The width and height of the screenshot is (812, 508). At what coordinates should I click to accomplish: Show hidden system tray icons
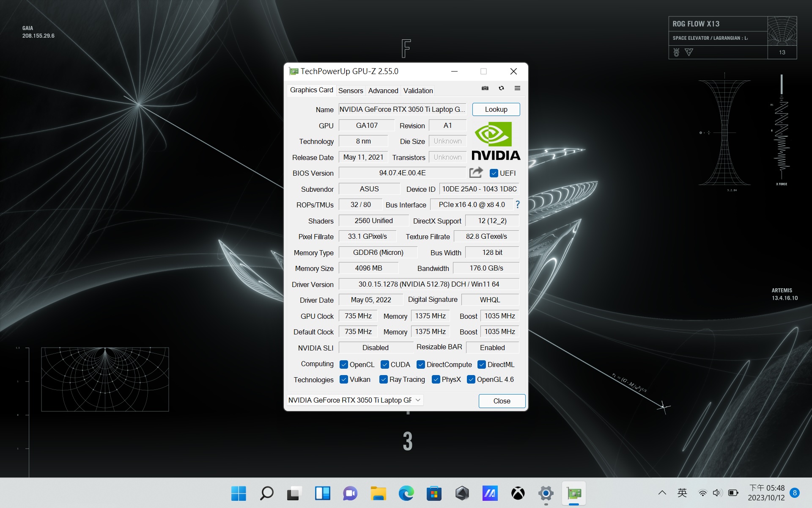click(x=662, y=493)
